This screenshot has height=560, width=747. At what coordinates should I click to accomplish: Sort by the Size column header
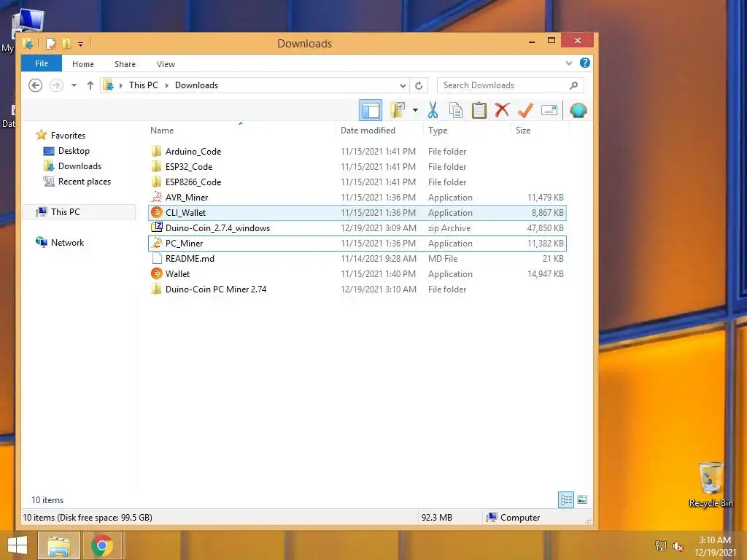coord(523,131)
